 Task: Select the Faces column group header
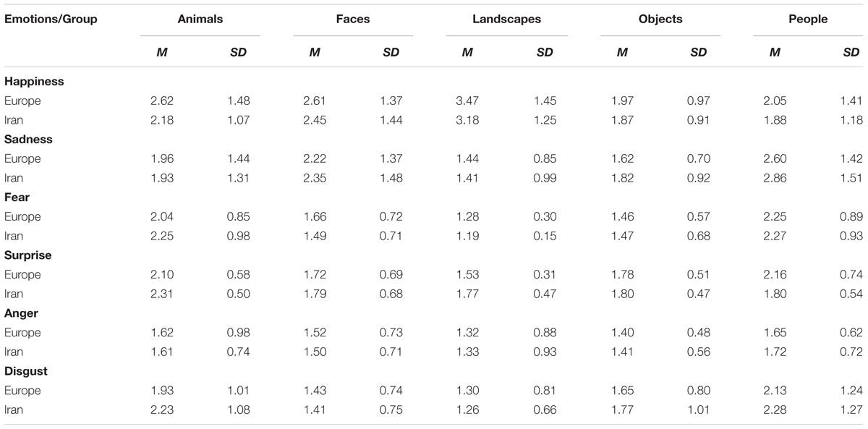tap(353, 20)
